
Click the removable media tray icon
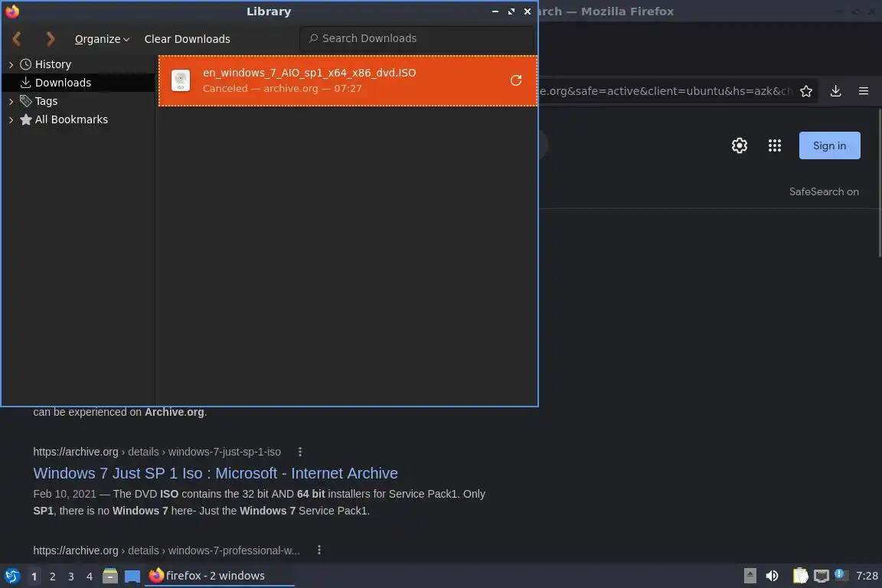coord(750,576)
